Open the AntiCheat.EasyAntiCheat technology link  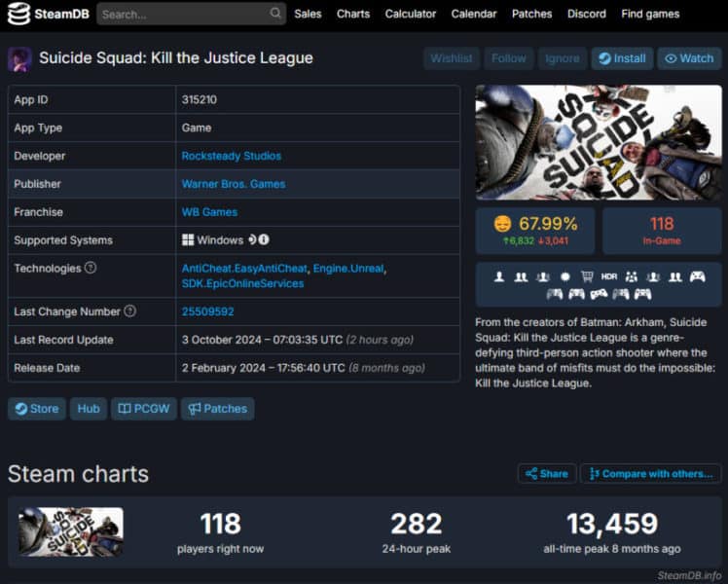[x=244, y=269]
